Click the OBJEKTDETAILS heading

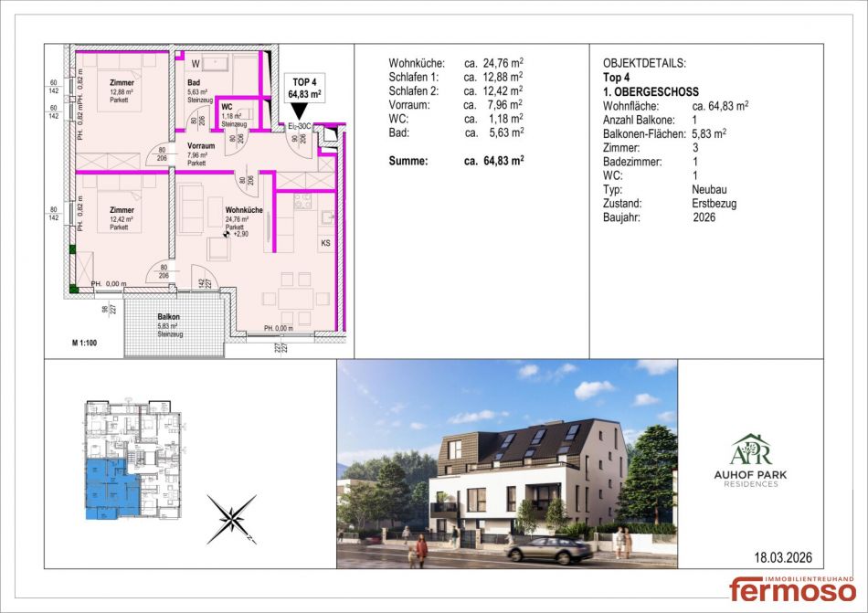[x=644, y=63]
